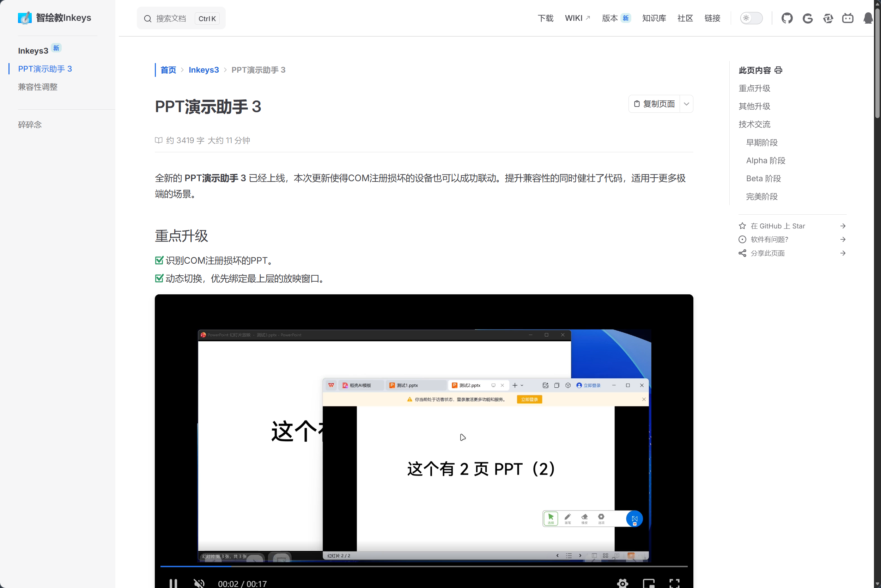Seek on the video progress bar
The height and width of the screenshot is (588, 881).
coord(424,566)
